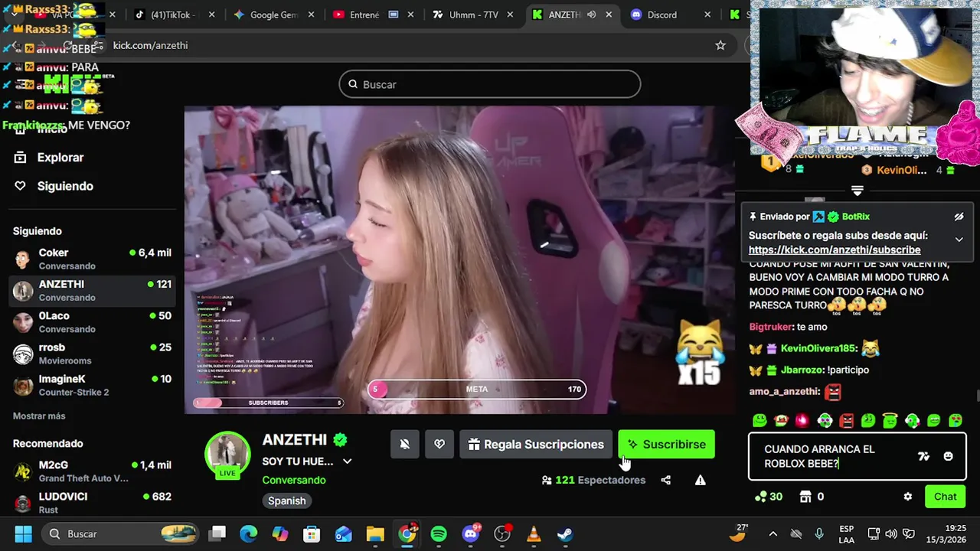Open Spotify from the taskbar
Screen dimensions: 980x551
[439, 533]
